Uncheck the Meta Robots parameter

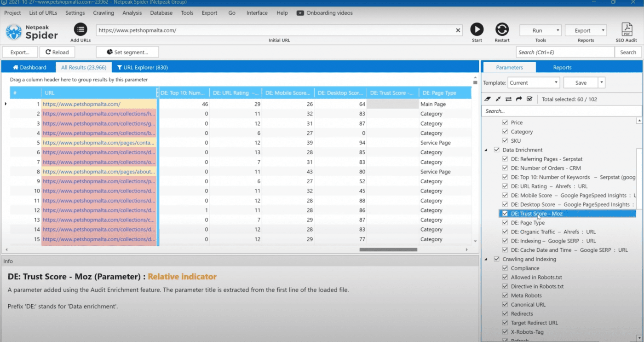click(505, 296)
